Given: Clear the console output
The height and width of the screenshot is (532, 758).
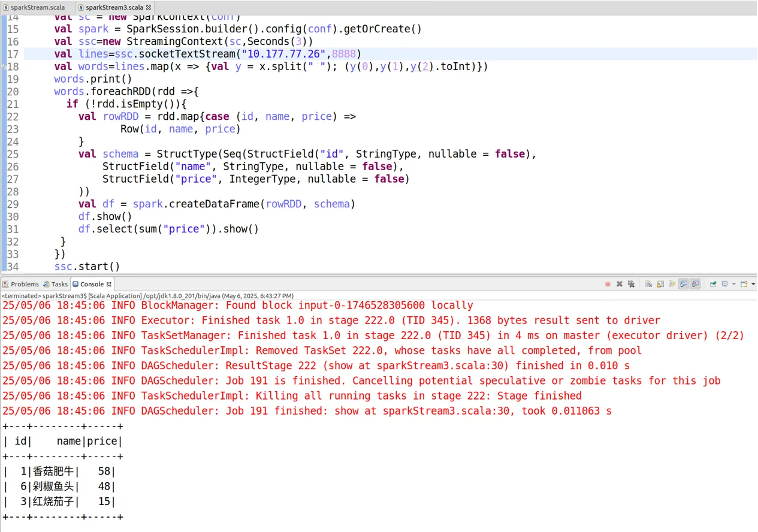Looking at the screenshot, I should [x=648, y=284].
